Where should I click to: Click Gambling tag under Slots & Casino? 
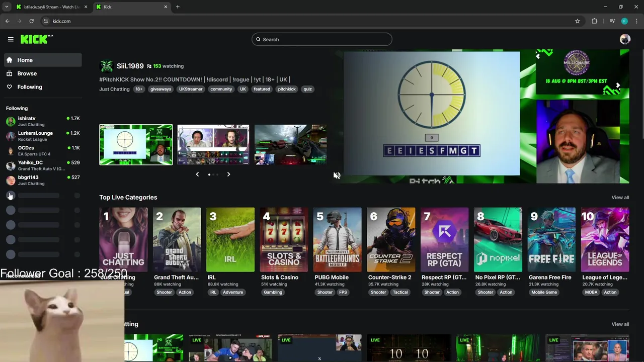click(x=273, y=292)
